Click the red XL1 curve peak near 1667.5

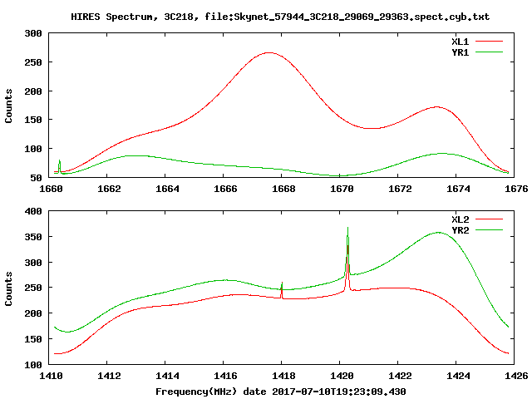coord(268,52)
